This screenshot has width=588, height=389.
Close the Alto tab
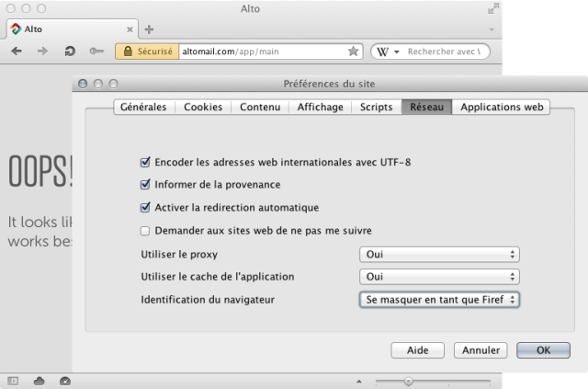130,29
